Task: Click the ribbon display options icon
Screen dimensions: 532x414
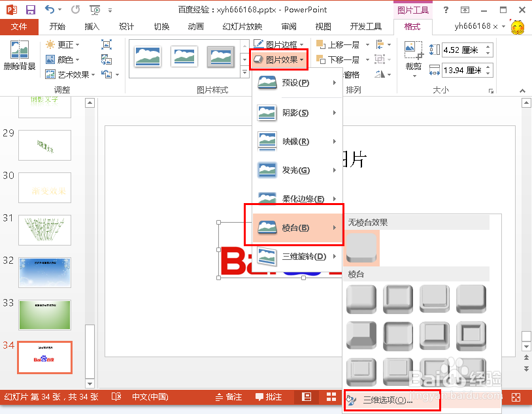Action: tap(465, 10)
